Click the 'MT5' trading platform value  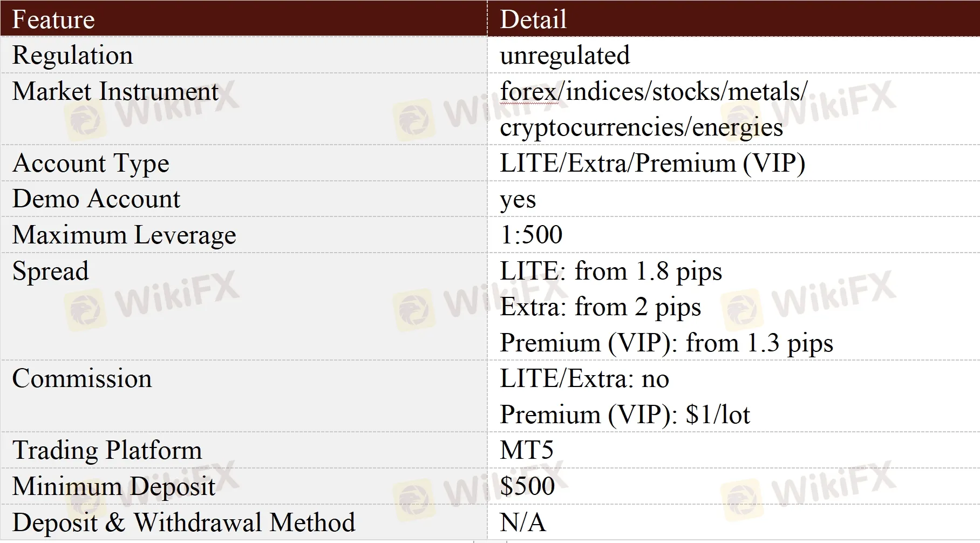pyautogui.click(x=527, y=450)
